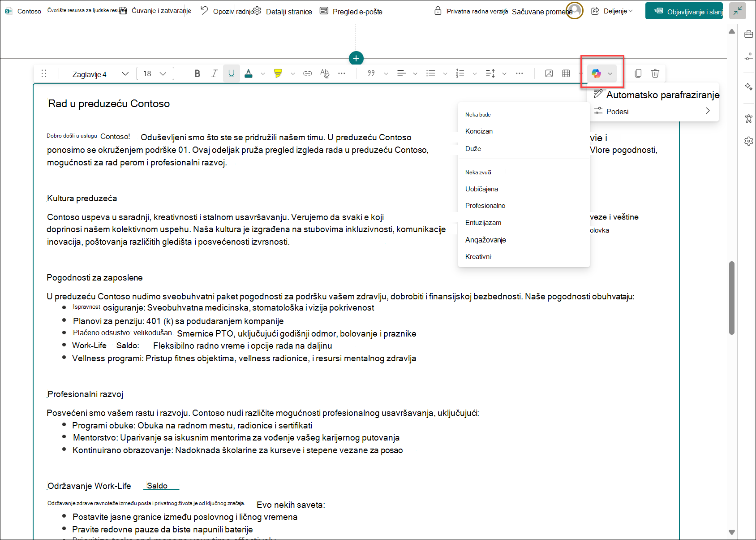The width and height of the screenshot is (756, 540).
Task: Click the line spacing icon
Action: click(x=490, y=73)
